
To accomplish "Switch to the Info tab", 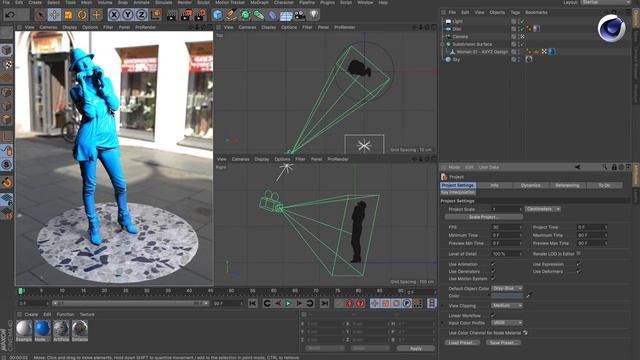I will [494, 185].
